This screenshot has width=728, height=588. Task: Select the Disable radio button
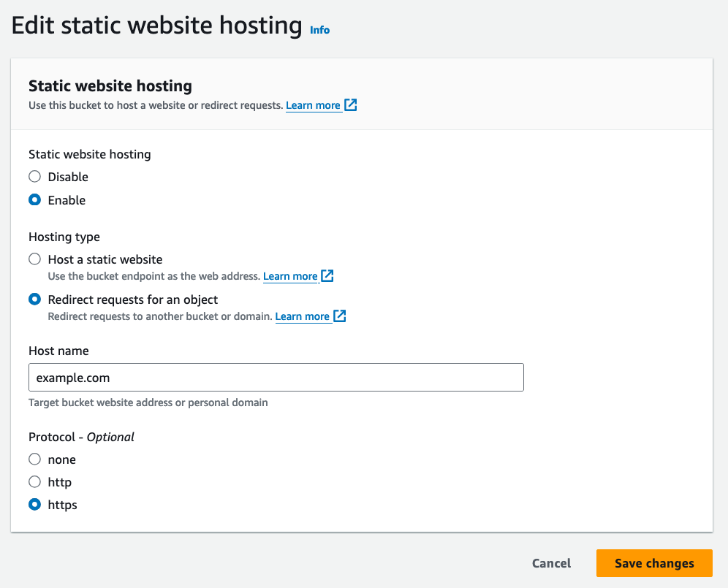[x=34, y=177]
